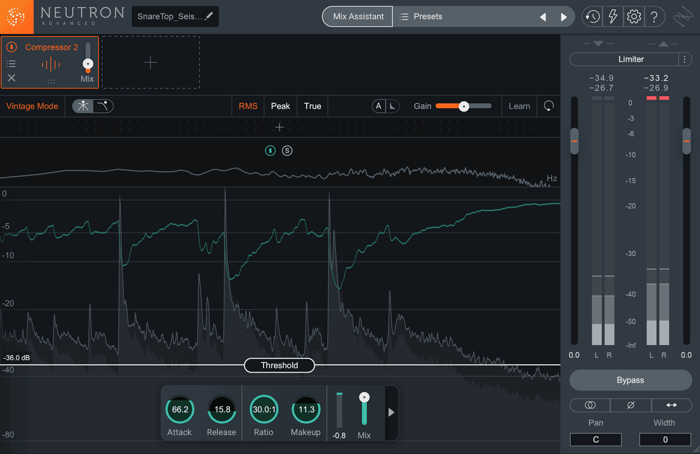Open the help question mark icon
This screenshot has width=700, height=454.
click(x=654, y=17)
